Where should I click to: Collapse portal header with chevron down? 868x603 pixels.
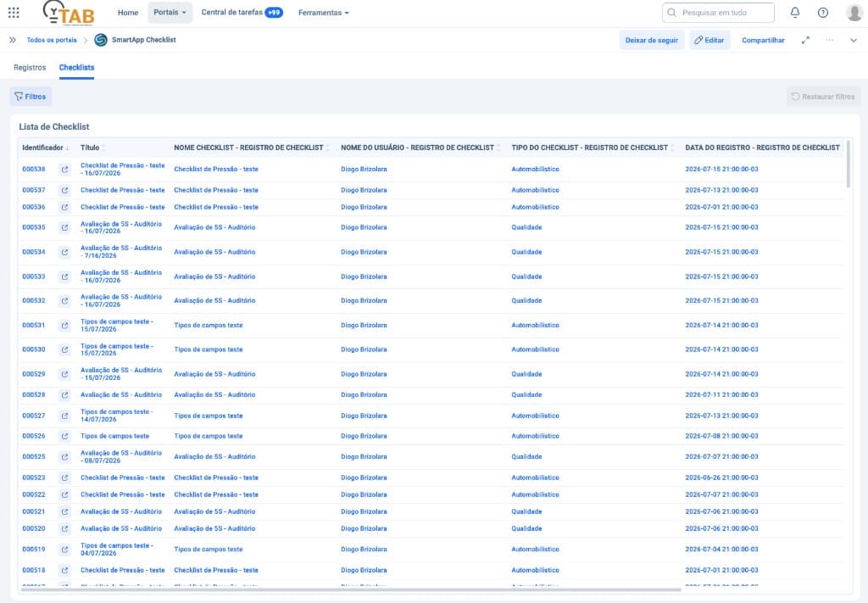coord(853,40)
